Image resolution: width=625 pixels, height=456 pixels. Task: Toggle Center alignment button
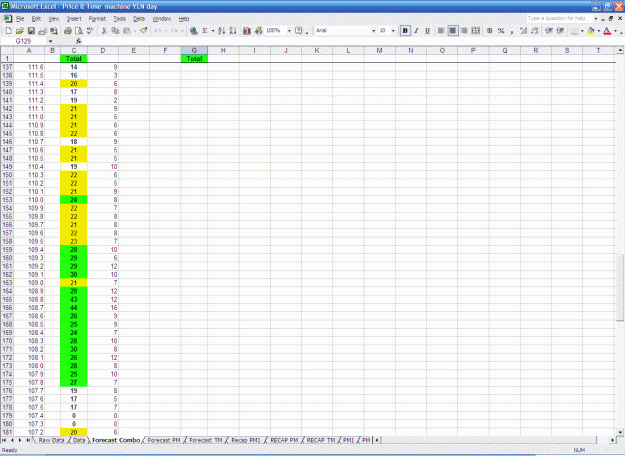click(453, 31)
